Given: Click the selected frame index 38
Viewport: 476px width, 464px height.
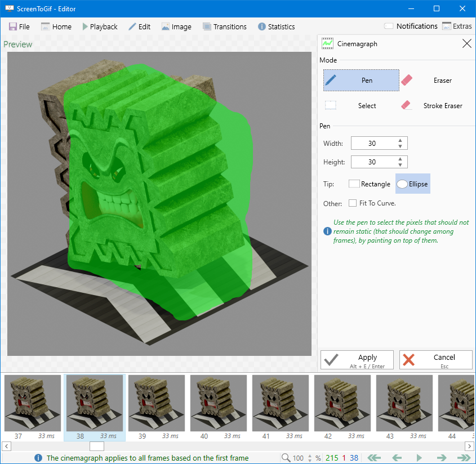Looking at the screenshot, I should 354,458.
